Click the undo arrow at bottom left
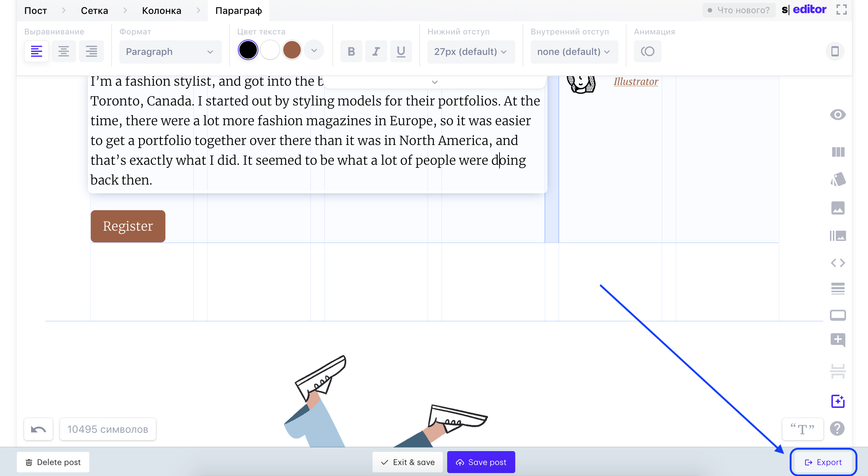868x476 pixels. (x=38, y=429)
